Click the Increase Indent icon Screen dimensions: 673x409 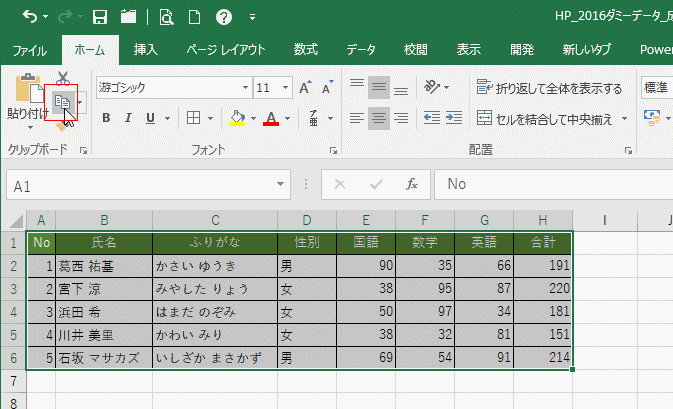[x=454, y=118]
